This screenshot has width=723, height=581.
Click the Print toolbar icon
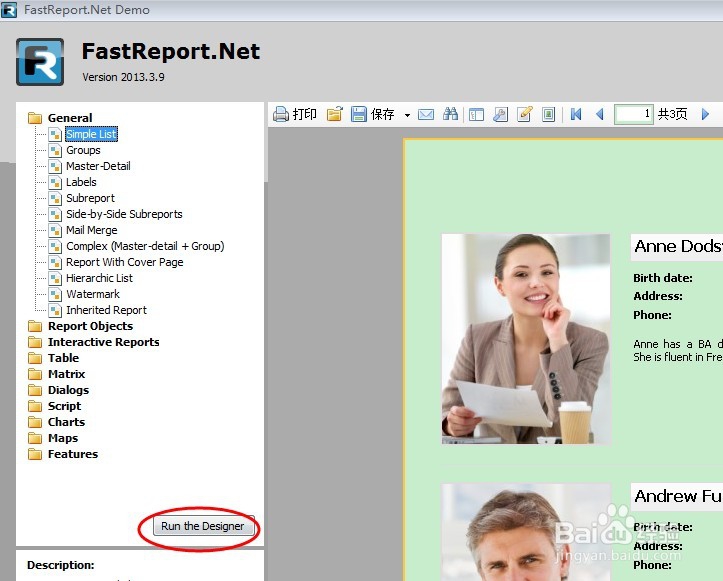click(x=281, y=114)
